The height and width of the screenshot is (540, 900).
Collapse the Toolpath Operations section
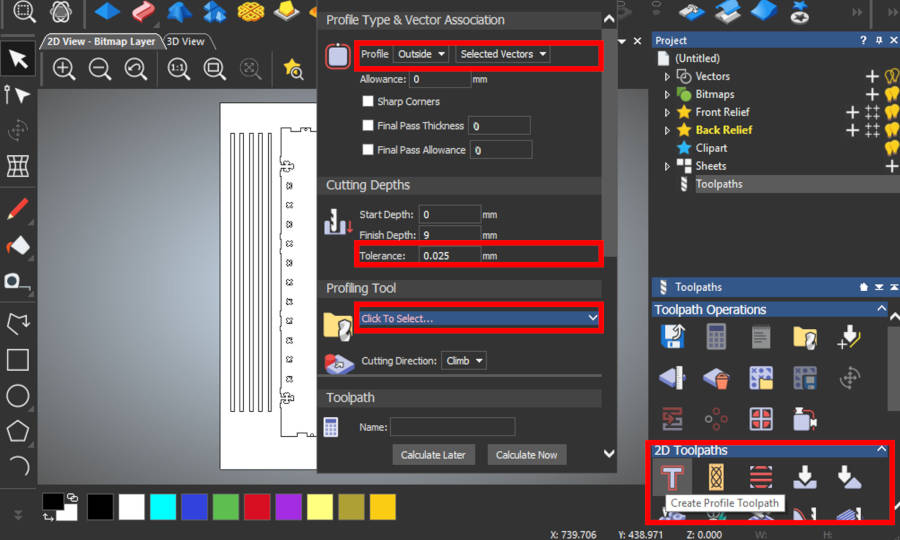[x=882, y=309]
